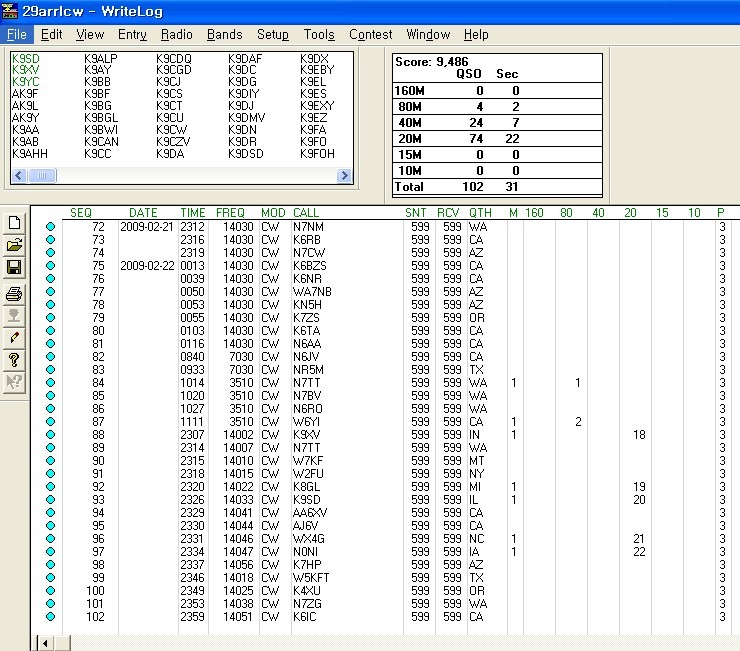This screenshot has width=740, height=651.
Task: Save the log using the floppy icon
Action: pos(14,268)
